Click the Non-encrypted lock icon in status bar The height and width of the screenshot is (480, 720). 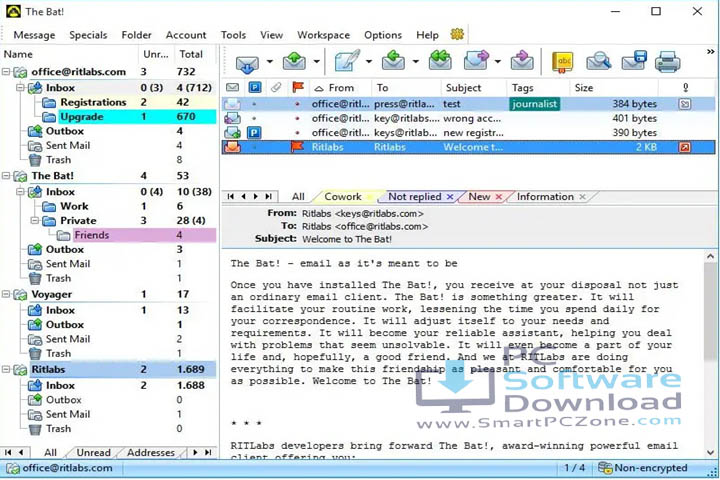click(x=605, y=468)
